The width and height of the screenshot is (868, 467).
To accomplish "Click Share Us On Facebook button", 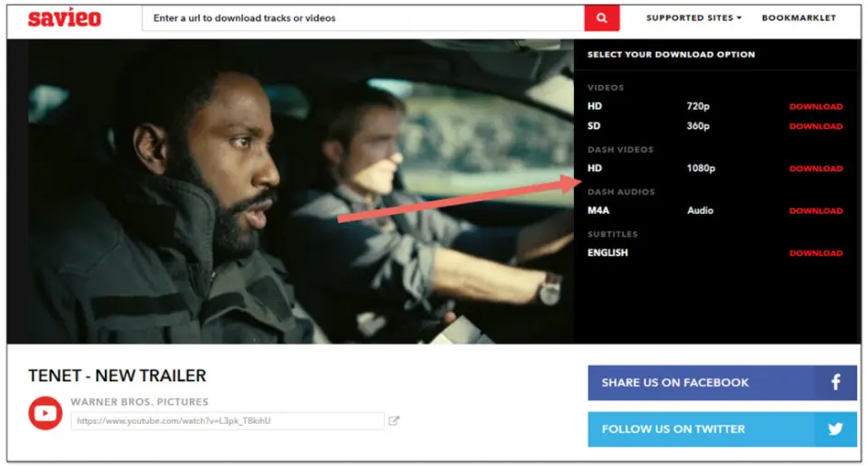I will coord(722,382).
